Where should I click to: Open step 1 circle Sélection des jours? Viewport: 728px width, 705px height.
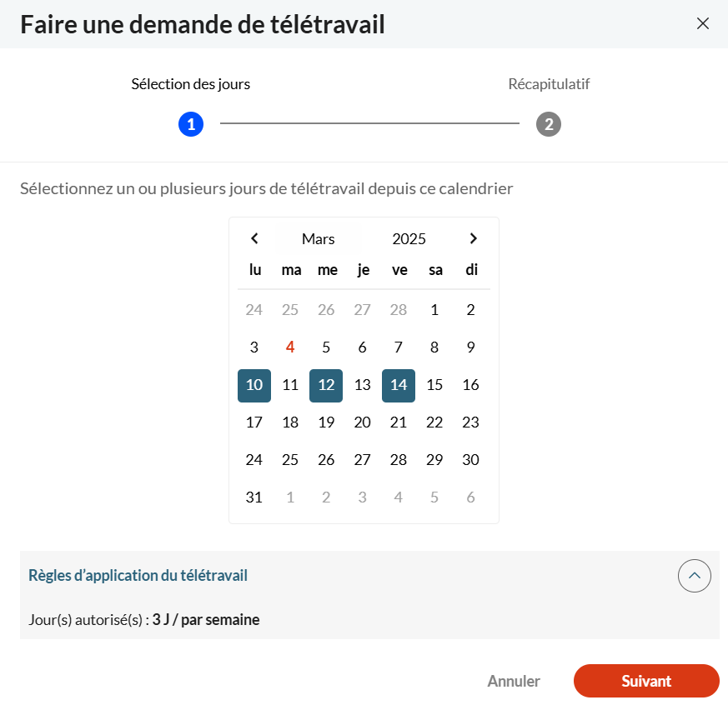[x=191, y=124]
